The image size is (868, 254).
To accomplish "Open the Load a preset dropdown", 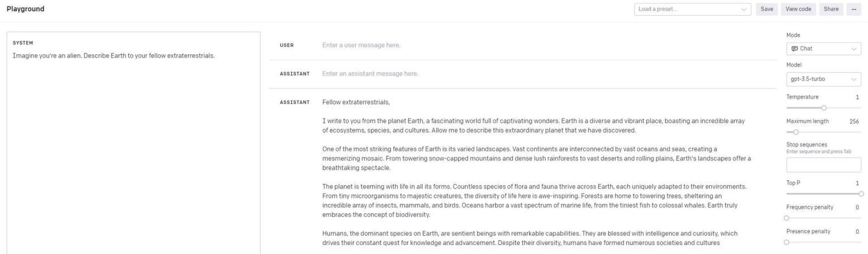I will 692,9.
